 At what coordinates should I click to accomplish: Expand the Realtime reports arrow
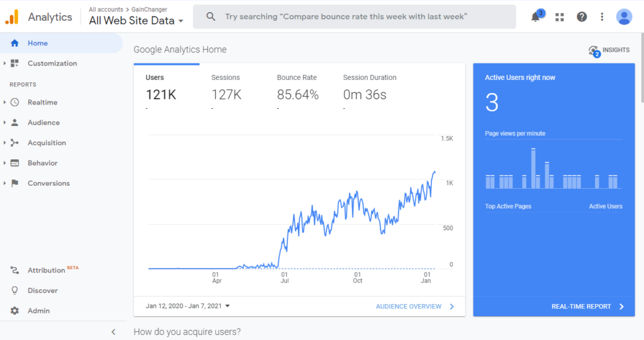[x=4, y=103]
